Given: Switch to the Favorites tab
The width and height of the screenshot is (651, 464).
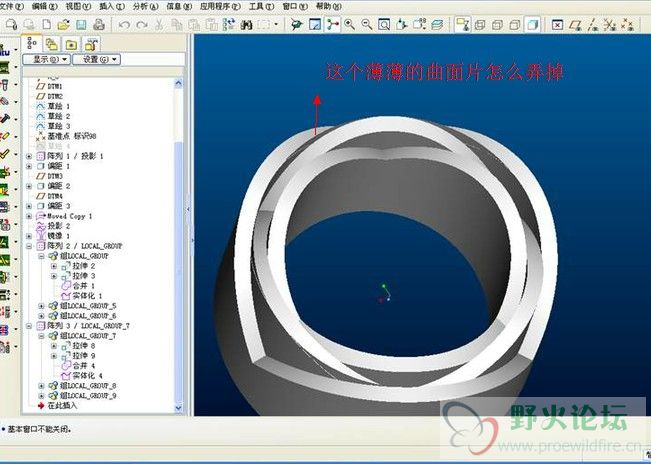Looking at the screenshot, I should coord(71,44).
